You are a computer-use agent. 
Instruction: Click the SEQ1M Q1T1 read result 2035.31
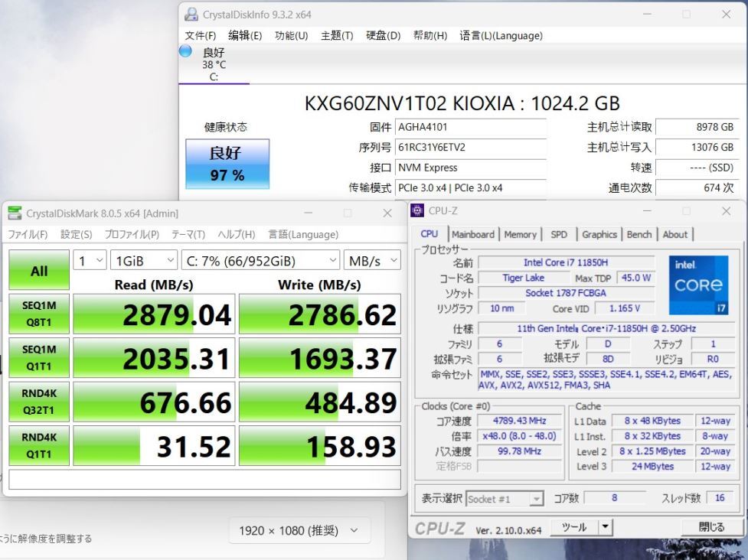154,358
